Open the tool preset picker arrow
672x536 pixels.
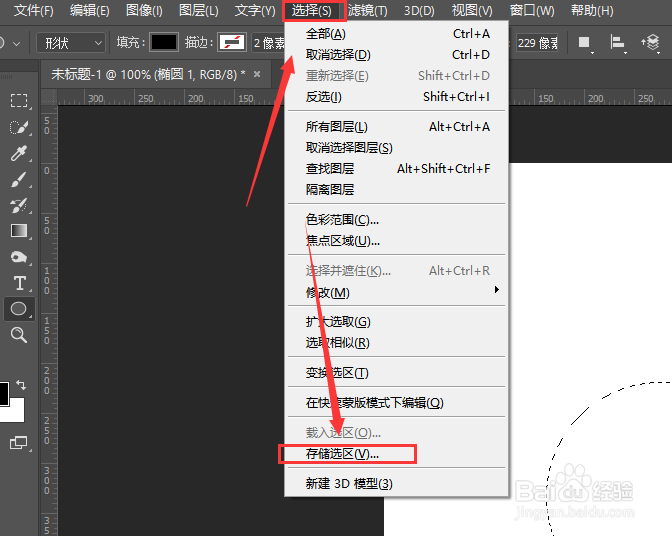[x=16, y=43]
